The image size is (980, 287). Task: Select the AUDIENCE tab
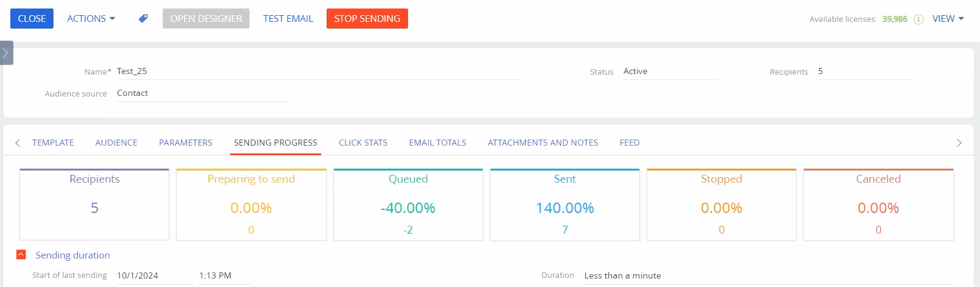coord(116,143)
